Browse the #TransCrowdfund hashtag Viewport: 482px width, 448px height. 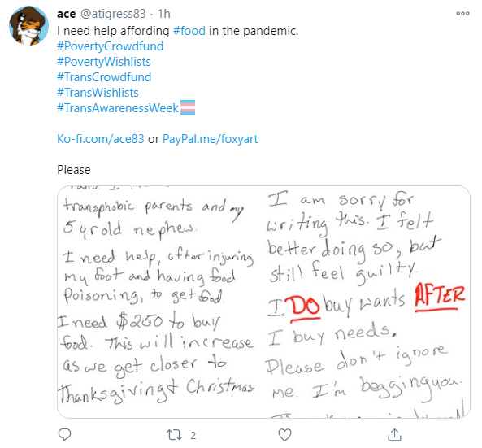104,77
